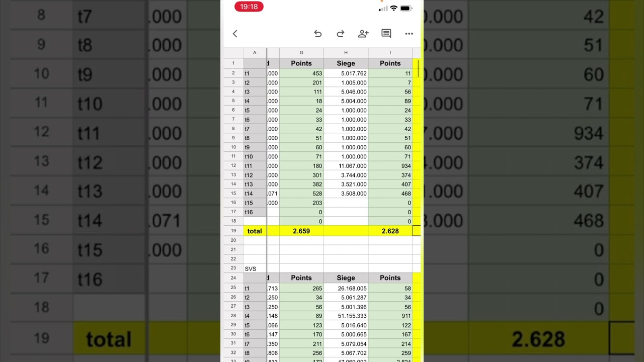
Task: Select the total value 2.659
Action: (x=301, y=231)
